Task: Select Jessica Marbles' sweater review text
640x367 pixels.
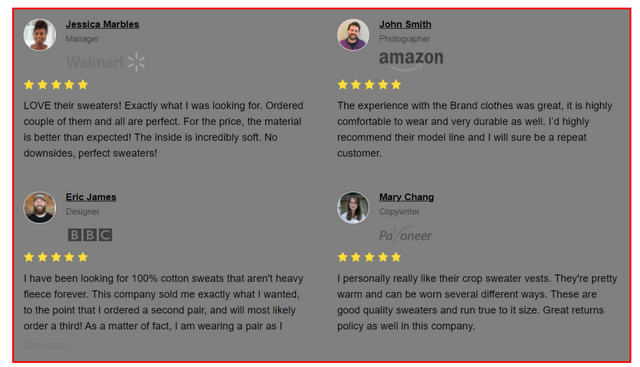Action: [x=163, y=129]
